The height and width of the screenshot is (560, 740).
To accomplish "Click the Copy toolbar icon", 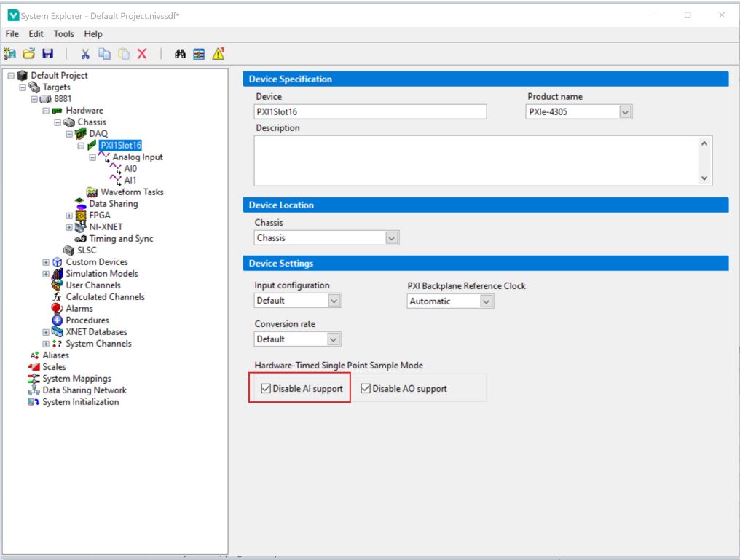I will coord(104,54).
